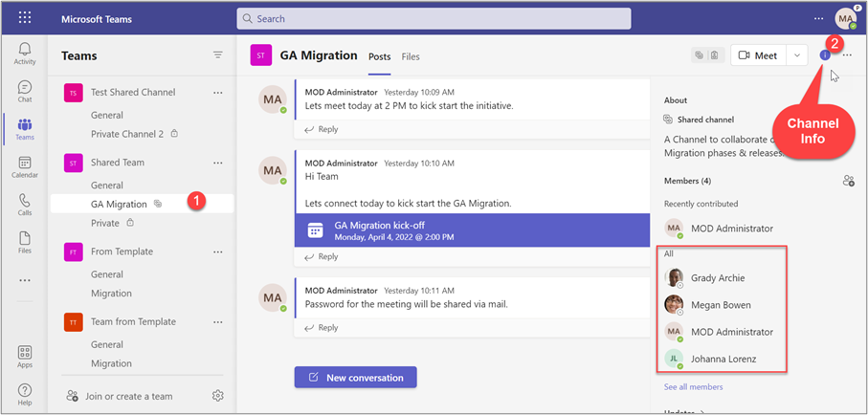Open the filter teams icon
The height and width of the screenshot is (415, 868).
217,55
